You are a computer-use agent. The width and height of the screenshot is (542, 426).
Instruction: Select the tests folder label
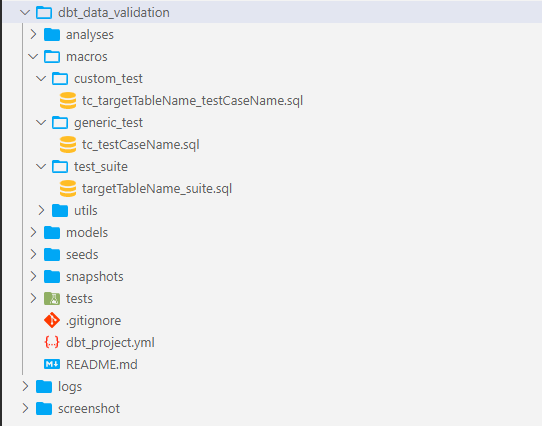pos(80,298)
